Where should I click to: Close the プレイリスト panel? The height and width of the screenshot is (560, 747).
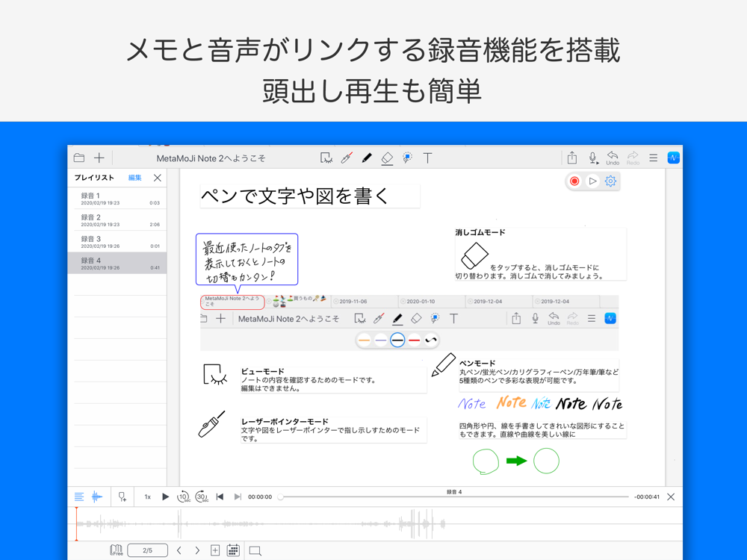[157, 178]
